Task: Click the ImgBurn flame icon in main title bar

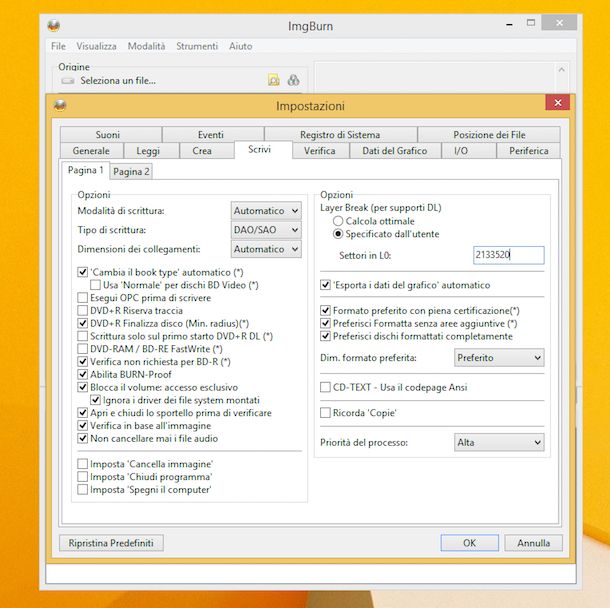Action: (x=54, y=26)
